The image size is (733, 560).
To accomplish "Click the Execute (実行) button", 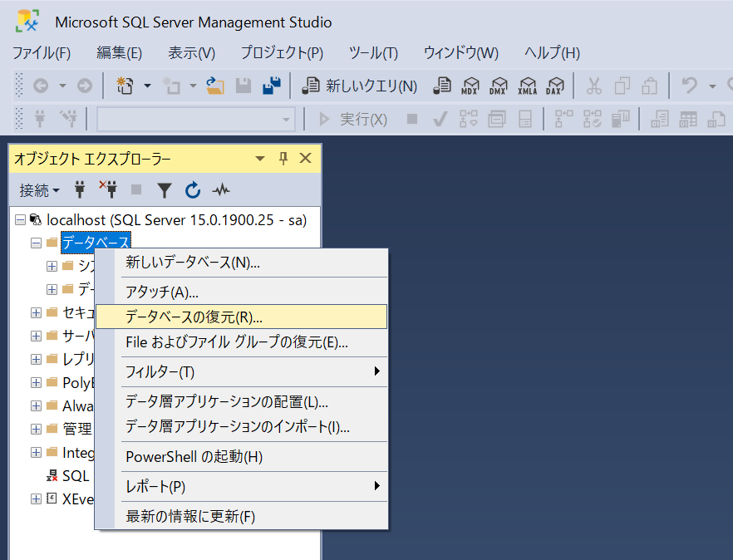I will [x=353, y=120].
